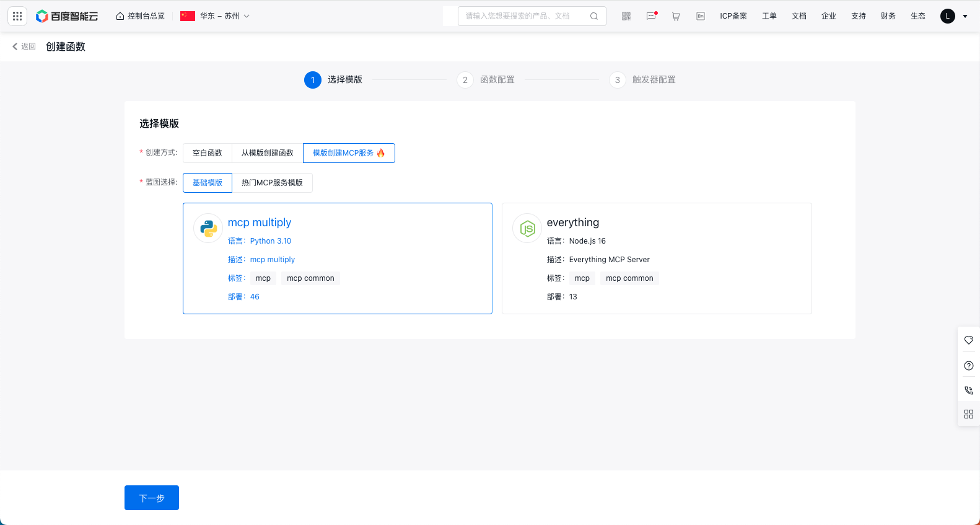This screenshot has width=980, height=525.
Task: Click mcp common tag on mcp multiply card
Action: (310, 278)
